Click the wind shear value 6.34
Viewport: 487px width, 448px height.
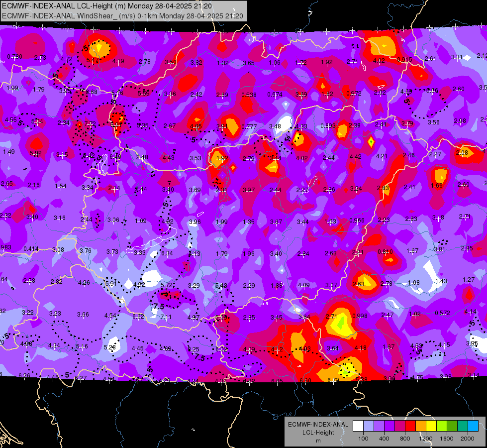point(167,253)
